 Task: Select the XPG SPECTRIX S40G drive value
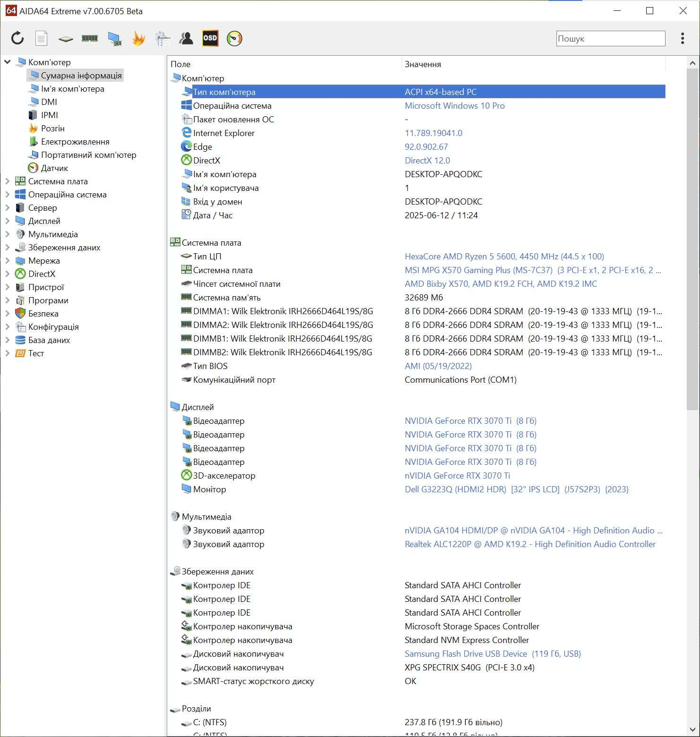(x=470, y=667)
